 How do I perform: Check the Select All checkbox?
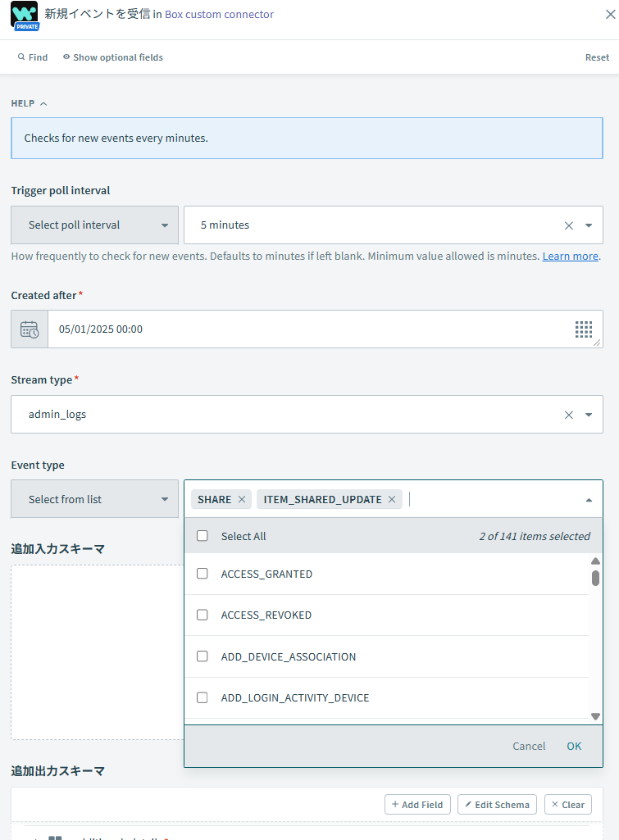202,536
